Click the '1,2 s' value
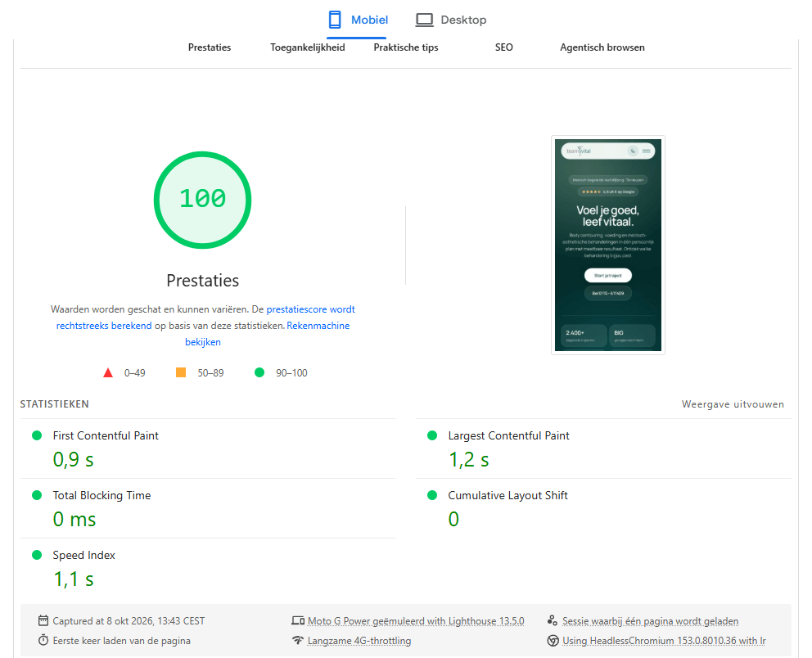This screenshot has height=658, width=812. [469, 460]
